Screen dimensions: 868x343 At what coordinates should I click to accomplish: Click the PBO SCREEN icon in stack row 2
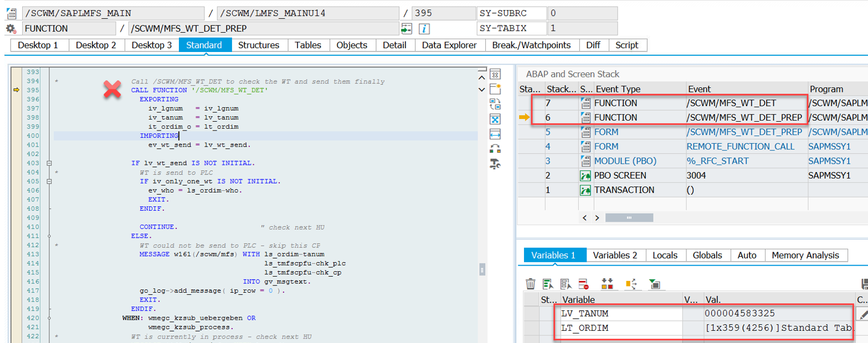585,175
